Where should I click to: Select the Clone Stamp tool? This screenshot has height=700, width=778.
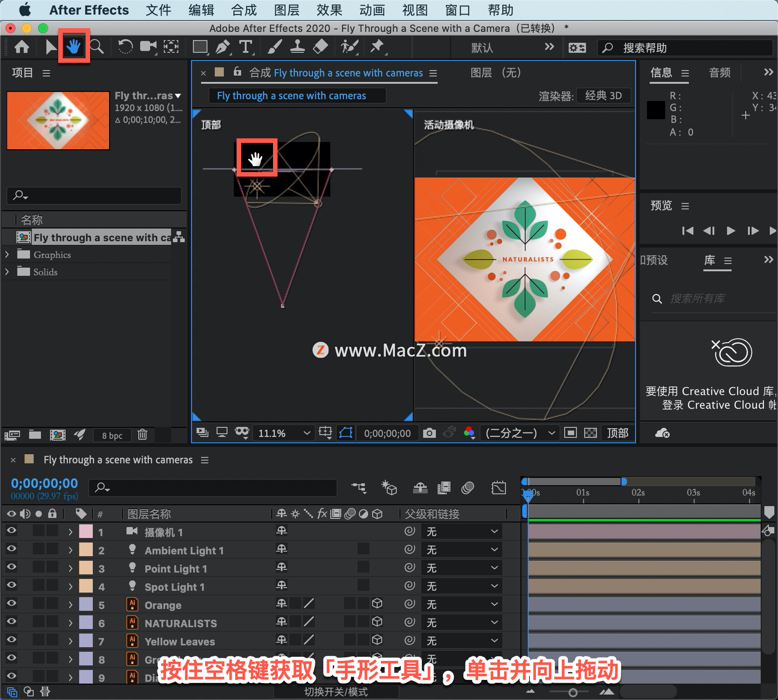[x=297, y=46]
